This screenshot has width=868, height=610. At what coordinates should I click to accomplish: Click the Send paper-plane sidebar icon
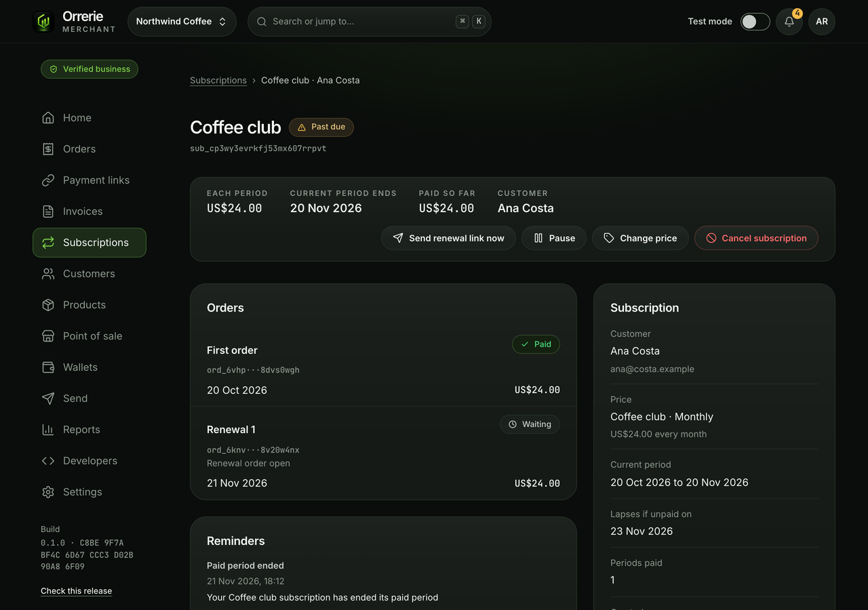[48, 399]
